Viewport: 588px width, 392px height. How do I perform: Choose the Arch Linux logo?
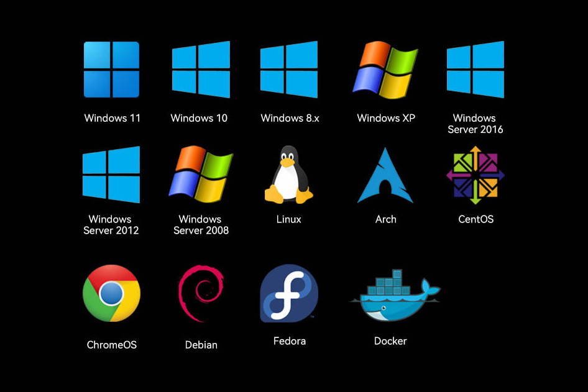pos(385,175)
